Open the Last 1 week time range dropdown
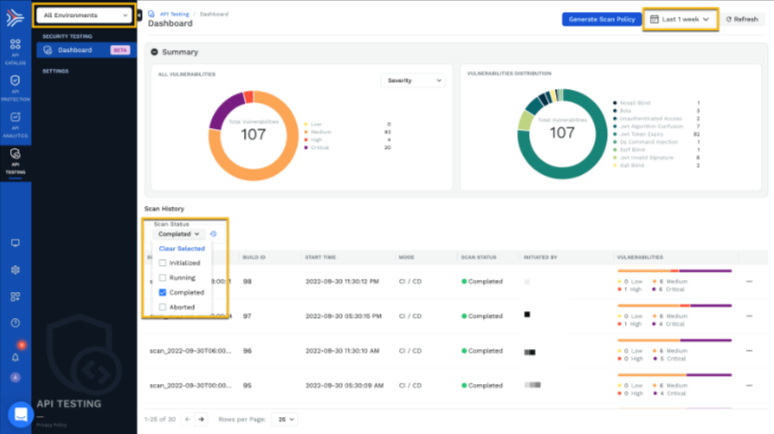This screenshot has height=434, width=774. pos(679,19)
